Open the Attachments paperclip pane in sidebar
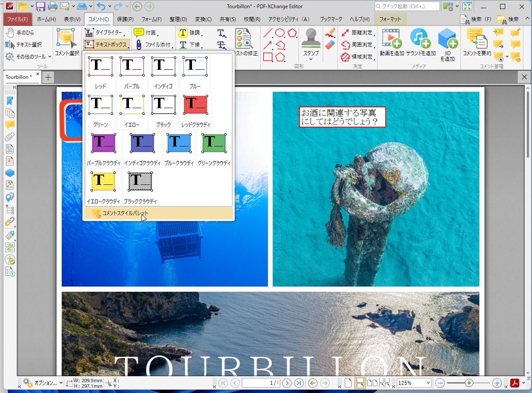 (x=9, y=137)
